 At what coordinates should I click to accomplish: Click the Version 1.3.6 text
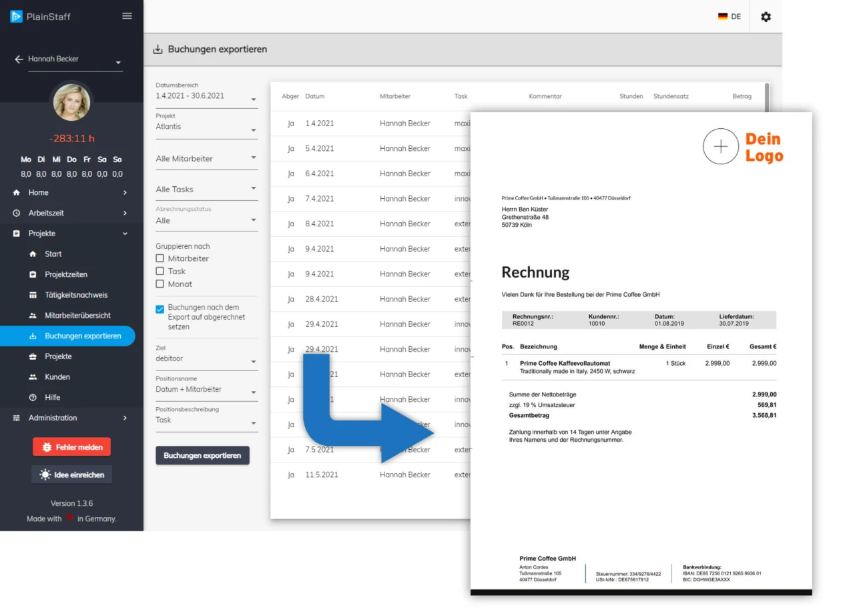click(x=71, y=504)
